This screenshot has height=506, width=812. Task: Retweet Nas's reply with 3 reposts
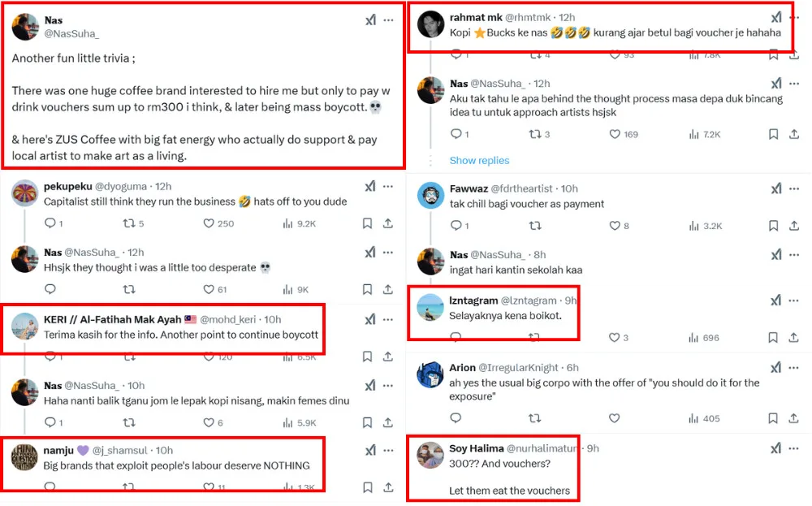pyautogui.click(x=534, y=134)
